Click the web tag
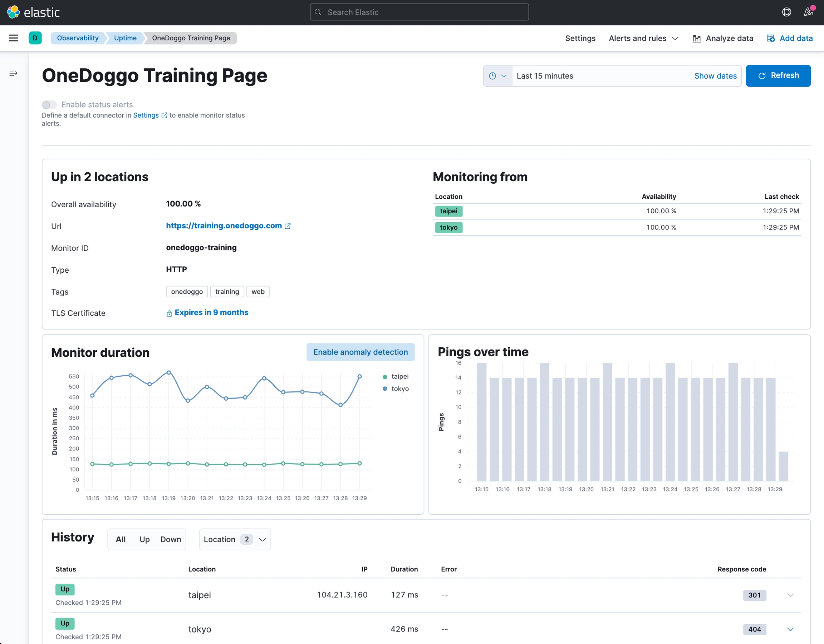The image size is (824, 644). (x=258, y=292)
